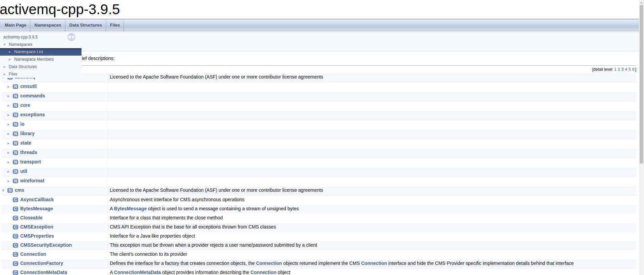Open the ConnectionFactory class link
644x275 pixels.
pyautogui.click(x=41, y=263)
